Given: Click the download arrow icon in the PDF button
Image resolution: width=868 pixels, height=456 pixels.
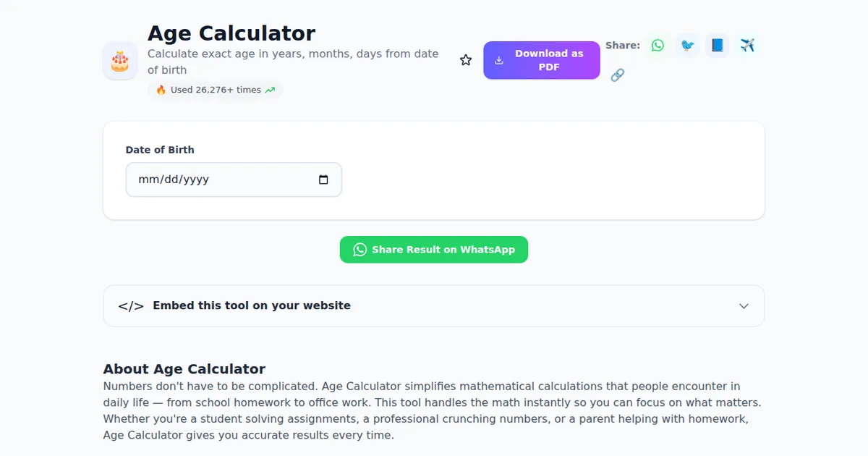Looking at the screenshot, I should pos(498,61).
